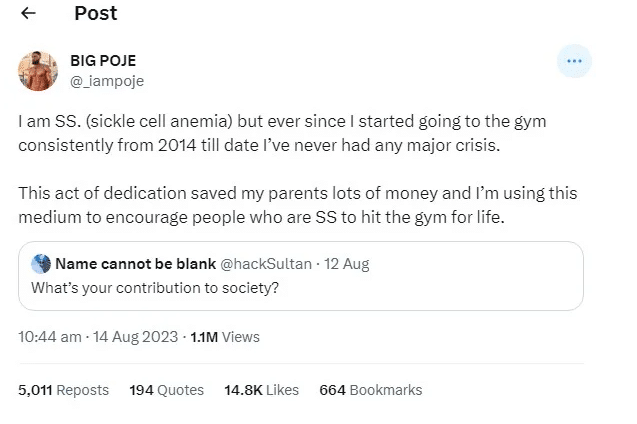
Task: Open the three-dot more options menu
Action: click(x=573, y=61)
